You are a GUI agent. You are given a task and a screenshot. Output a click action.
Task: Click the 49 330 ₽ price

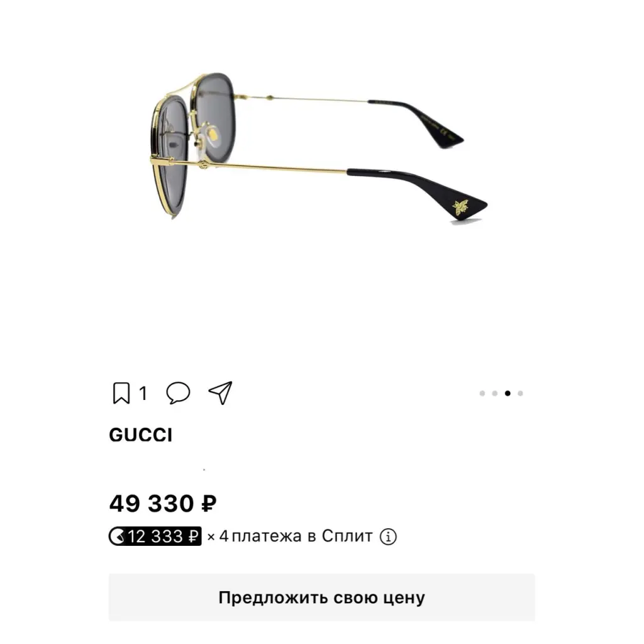(x=163, y=504)
